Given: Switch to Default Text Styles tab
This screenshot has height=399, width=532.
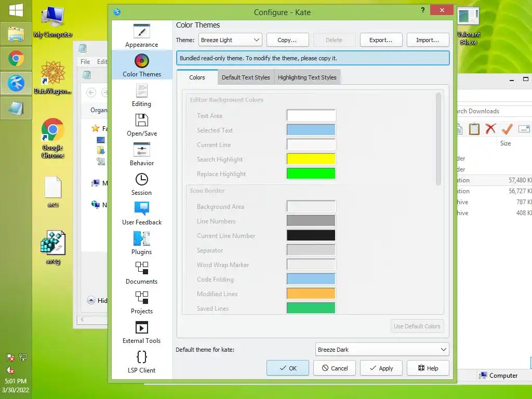Looking at the screenshot, I should tap(246, 77).
